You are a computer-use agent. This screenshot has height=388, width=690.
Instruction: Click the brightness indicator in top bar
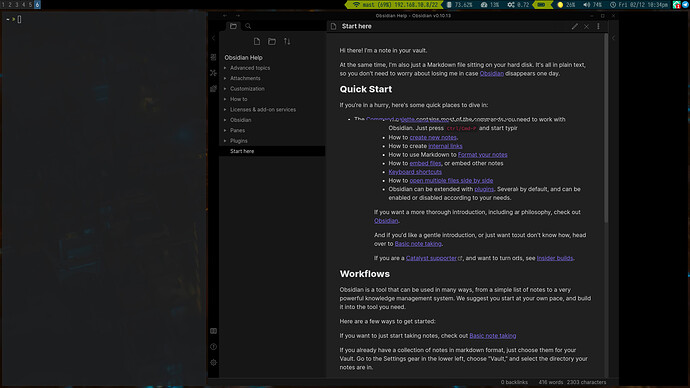566,5
